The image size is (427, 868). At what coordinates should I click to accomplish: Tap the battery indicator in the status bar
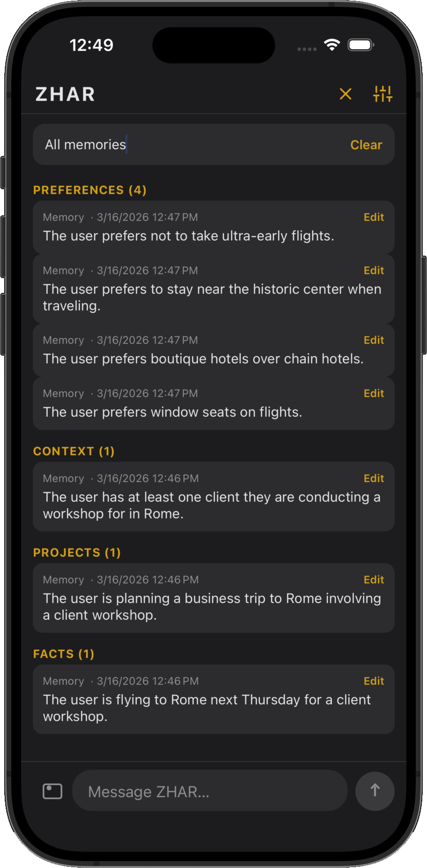coord(361,45)
